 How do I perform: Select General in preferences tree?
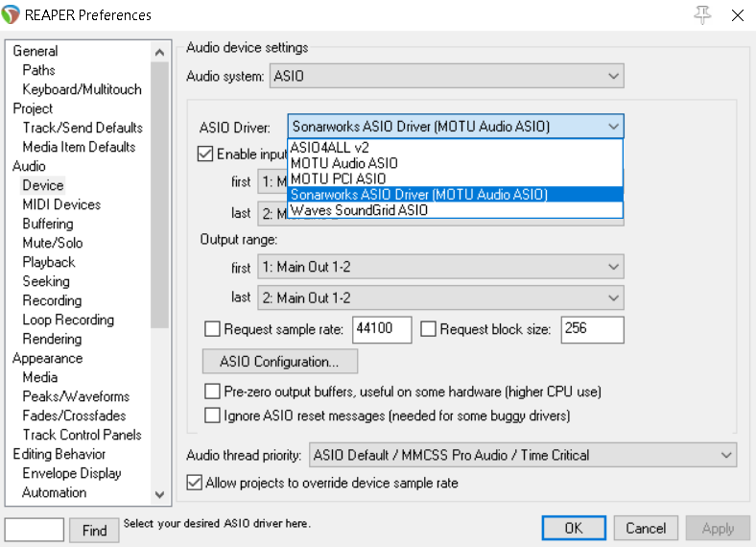pyautogui.click(x=35, y=51)
